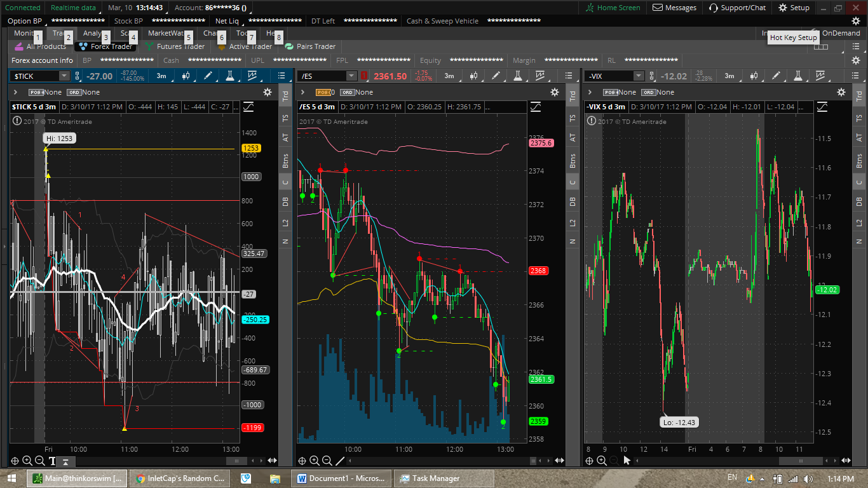Open chart settings gear on $TICK chart
The width and height of the screenshot is (868, 488).
[x=267, y=92]
